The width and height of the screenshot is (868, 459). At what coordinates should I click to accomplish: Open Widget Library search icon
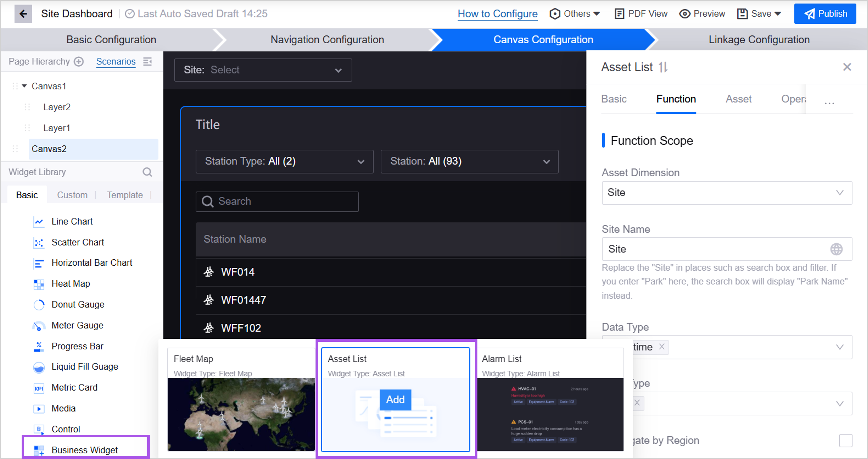pyautogui.click(x=147, y=172)
